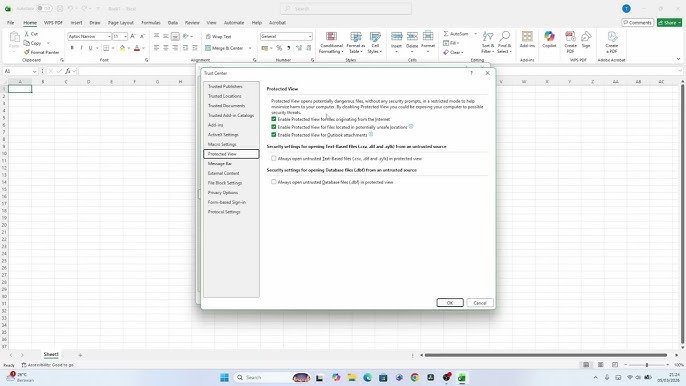The image size is (686, 386).
Task: Click the AutoSum sigma icon
Action: pos(446,34)
